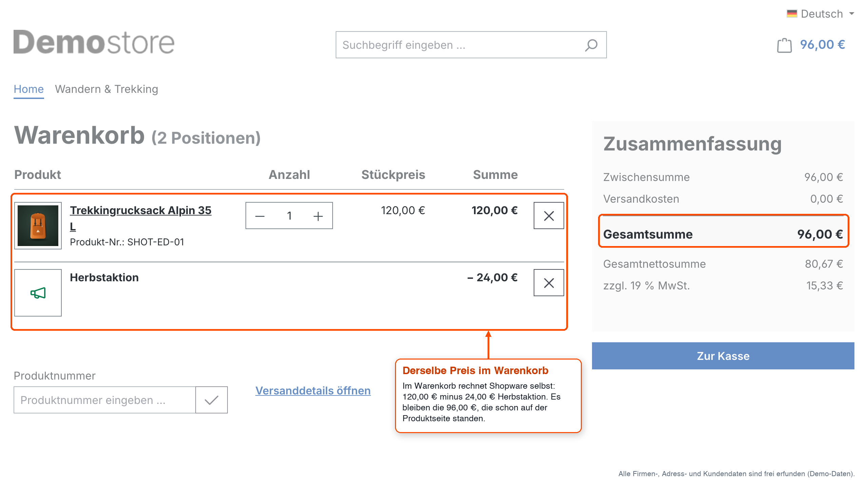Remove the Herbstaktion discount line
868x488 pixels.
pos(549,283)
